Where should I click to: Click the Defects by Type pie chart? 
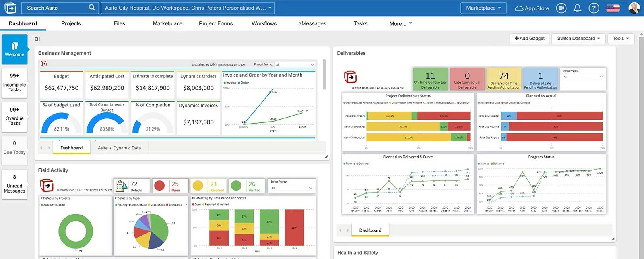point(151,231)
